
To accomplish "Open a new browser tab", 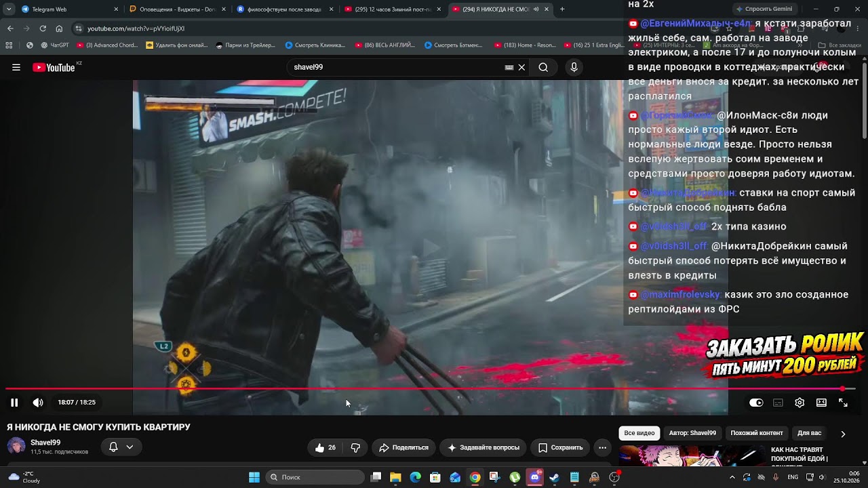I will 562,9.
